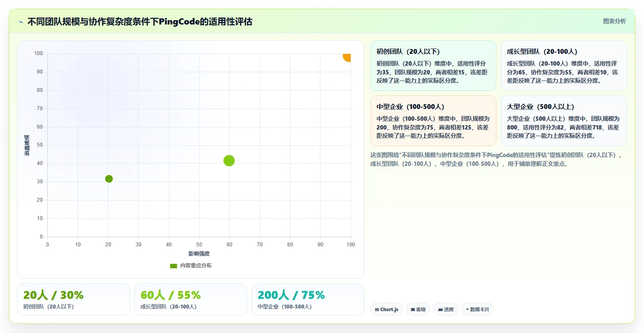
Task: Click the lightning icon beside the title
Action: tap(21, 22)
